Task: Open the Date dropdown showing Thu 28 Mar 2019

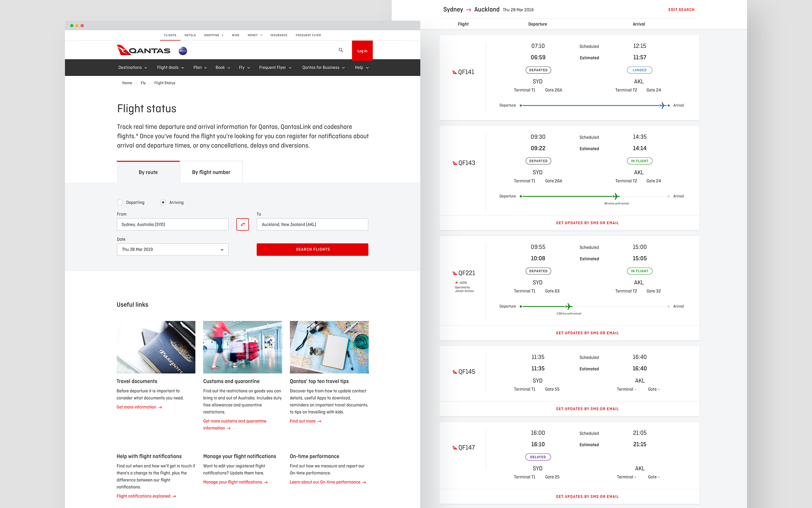Action: pyautogui.click(x=172, y=250)
